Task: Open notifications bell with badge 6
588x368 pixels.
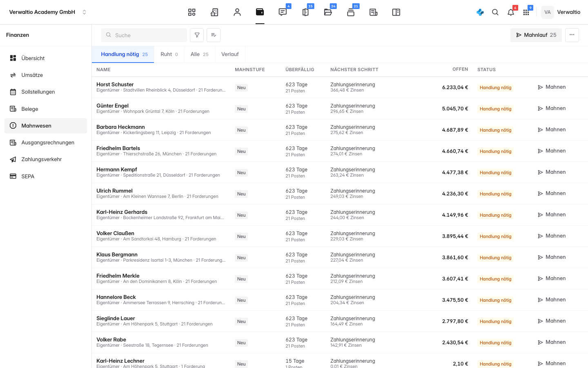Action: [x=511, y=12]
